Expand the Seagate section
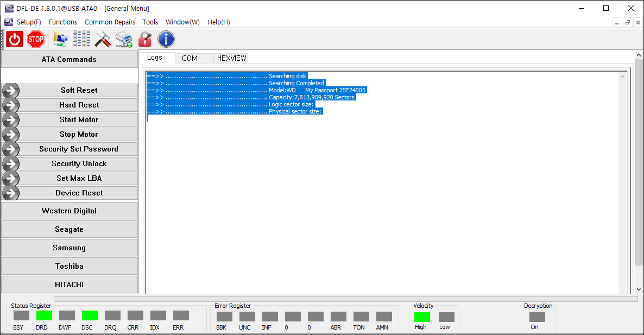 (69, 230)
